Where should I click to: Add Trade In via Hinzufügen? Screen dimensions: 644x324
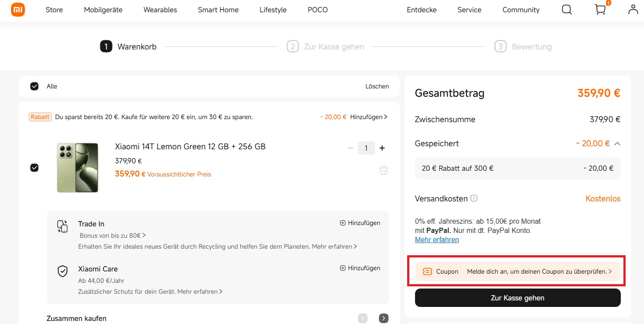(360, 223)
